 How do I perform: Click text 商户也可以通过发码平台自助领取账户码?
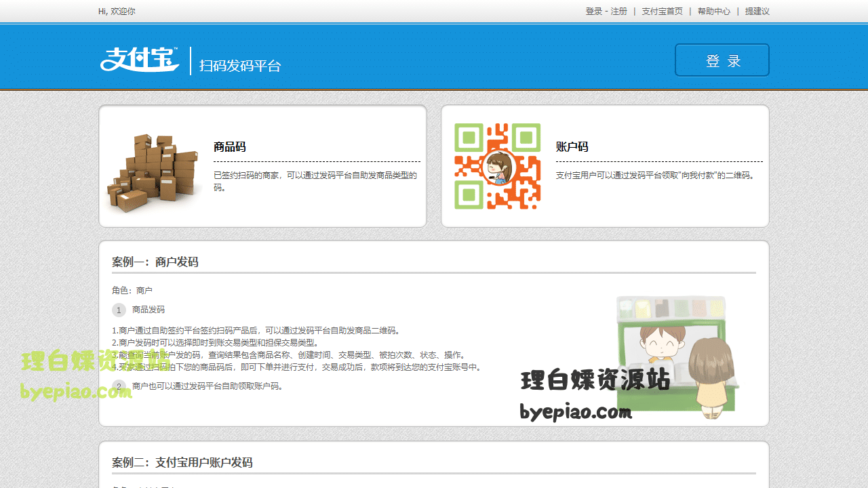pos(208,386)
